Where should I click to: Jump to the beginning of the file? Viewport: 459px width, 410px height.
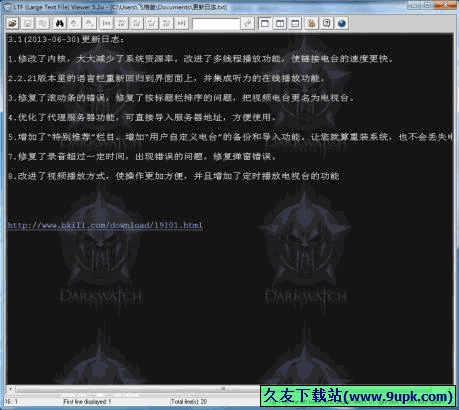click(x=106, y=23)
